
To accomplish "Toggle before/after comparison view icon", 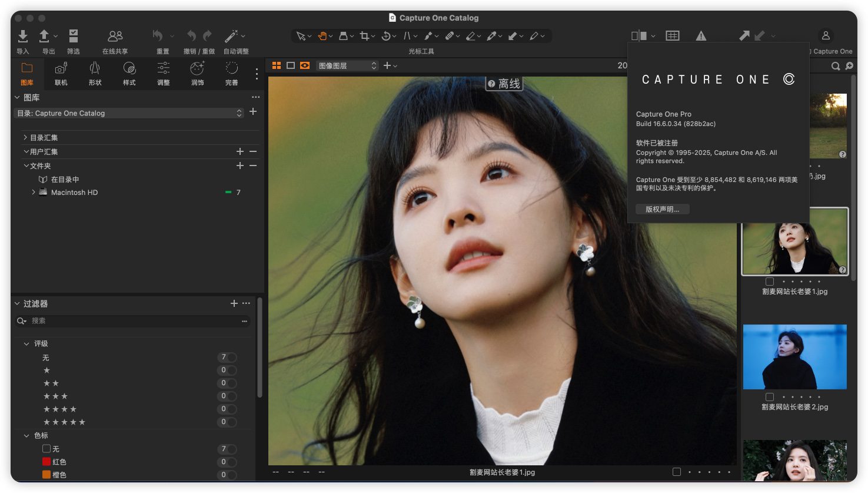I will pyautogui.click(x=639, y=36).
